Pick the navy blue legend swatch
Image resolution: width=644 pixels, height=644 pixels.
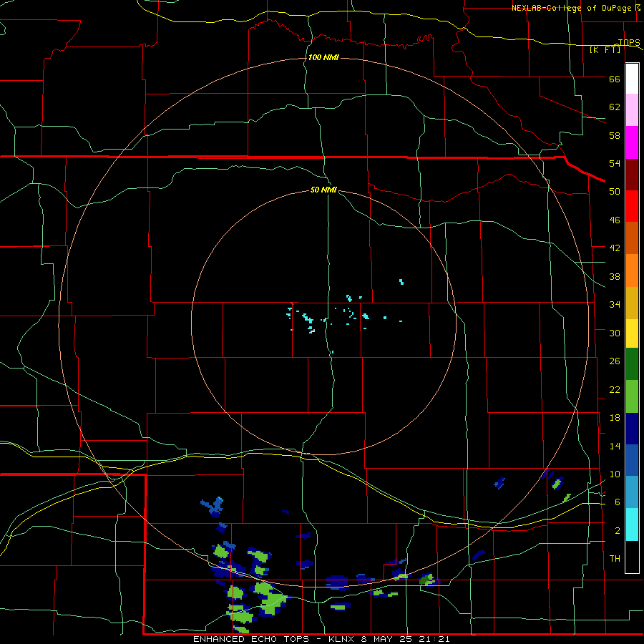[x=632, y=429]
